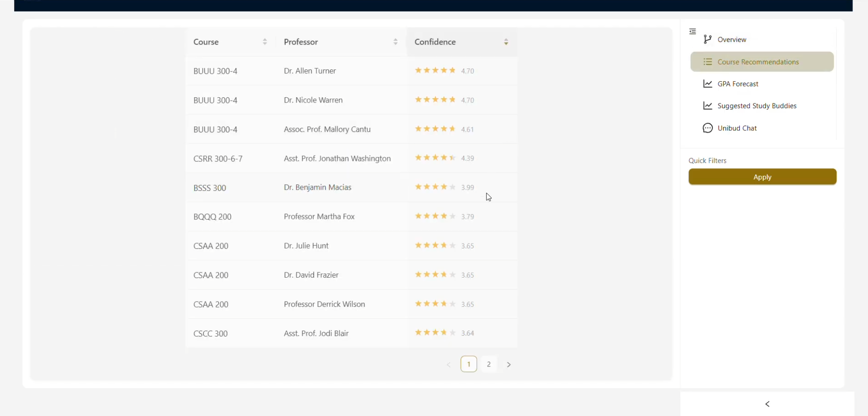Click the Quick Filters label
This screenshot has width=868, height=416.
coord(707,160)
